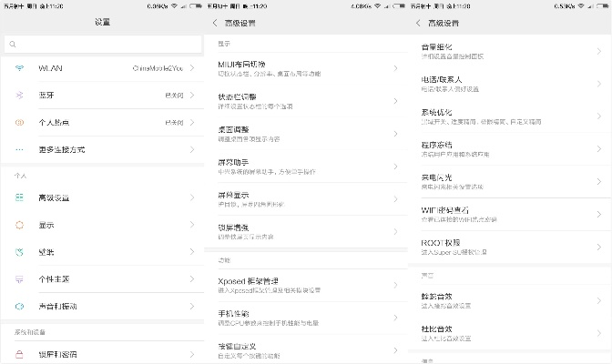Tap the 显示 display icon
612x364 pixels.
point(19,225)
